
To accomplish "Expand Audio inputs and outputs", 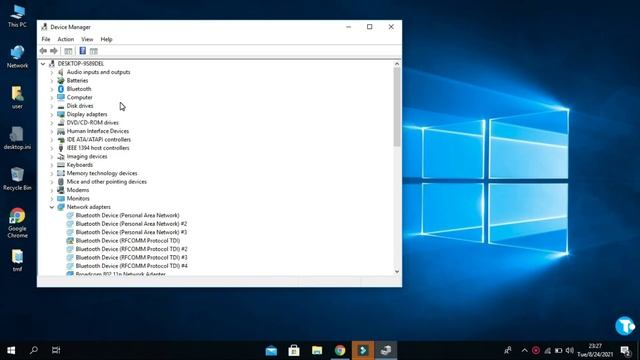I will [x=52, y=72].
